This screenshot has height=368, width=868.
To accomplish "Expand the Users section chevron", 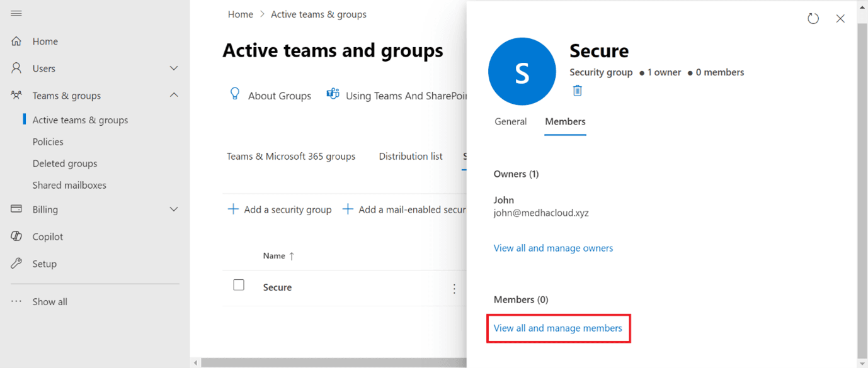I will click(174, 68).
